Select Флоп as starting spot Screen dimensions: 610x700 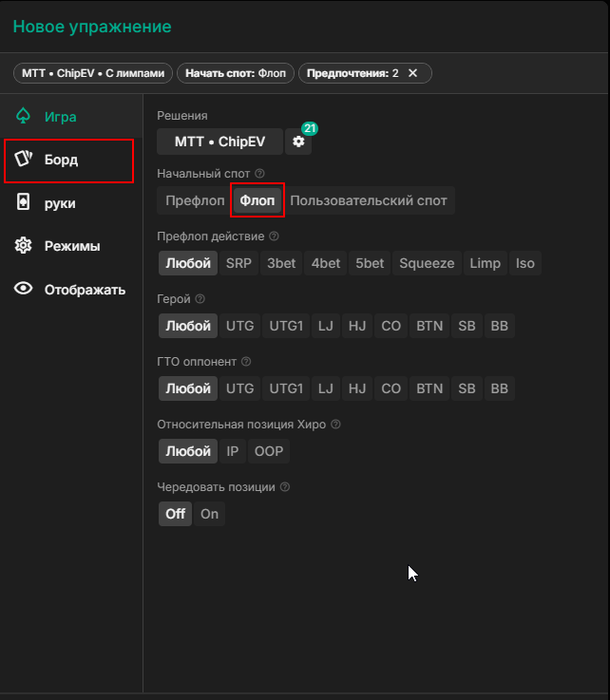(257, 200)
